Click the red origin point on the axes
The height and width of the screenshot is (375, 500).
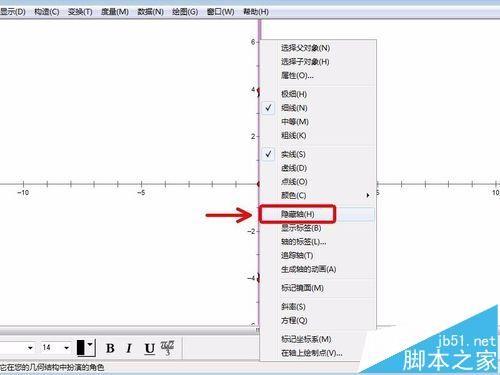(258, 184)
